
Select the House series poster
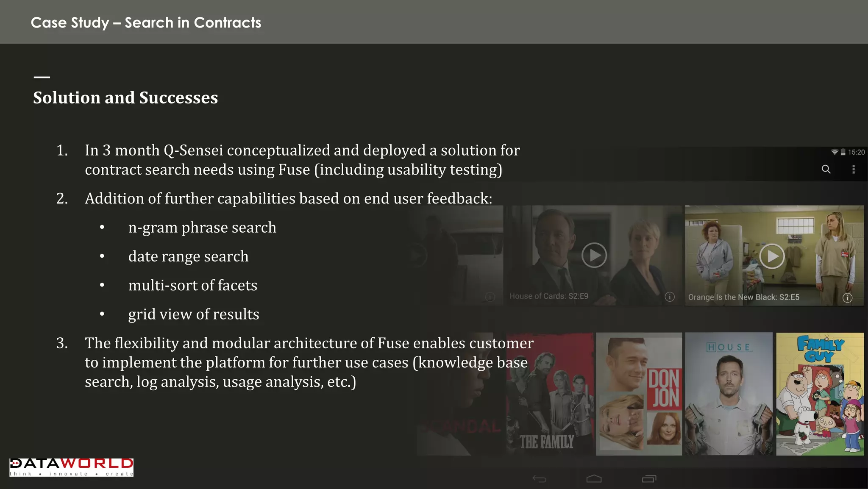729,394
